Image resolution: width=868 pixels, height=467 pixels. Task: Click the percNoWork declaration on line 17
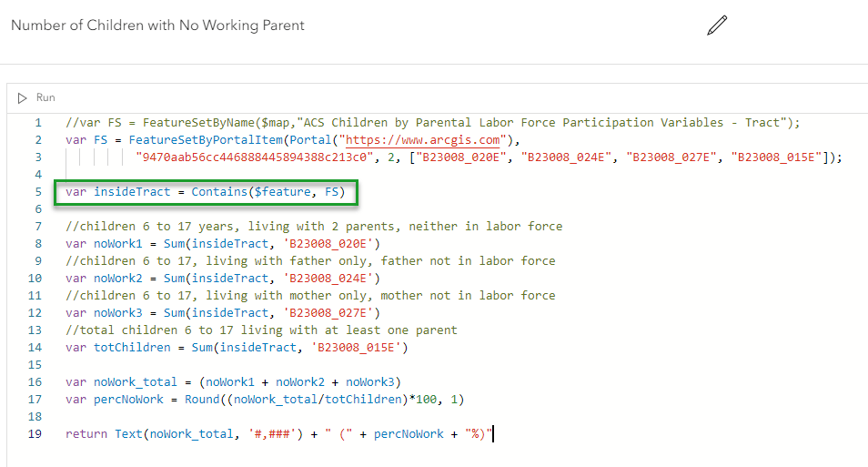pyautogui.click(x=128, y=400)
